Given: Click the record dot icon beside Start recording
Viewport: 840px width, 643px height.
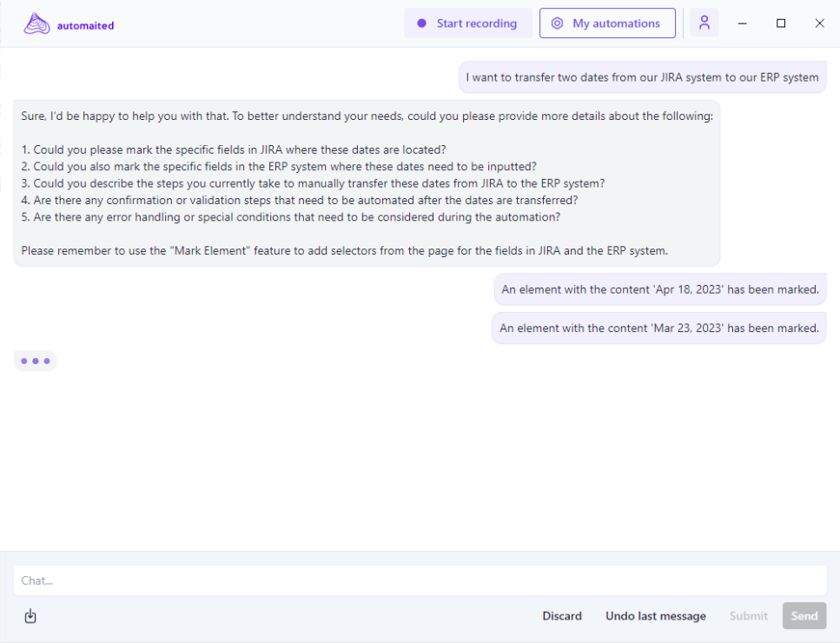Looking at the screenshot, I should click(421, 23).
